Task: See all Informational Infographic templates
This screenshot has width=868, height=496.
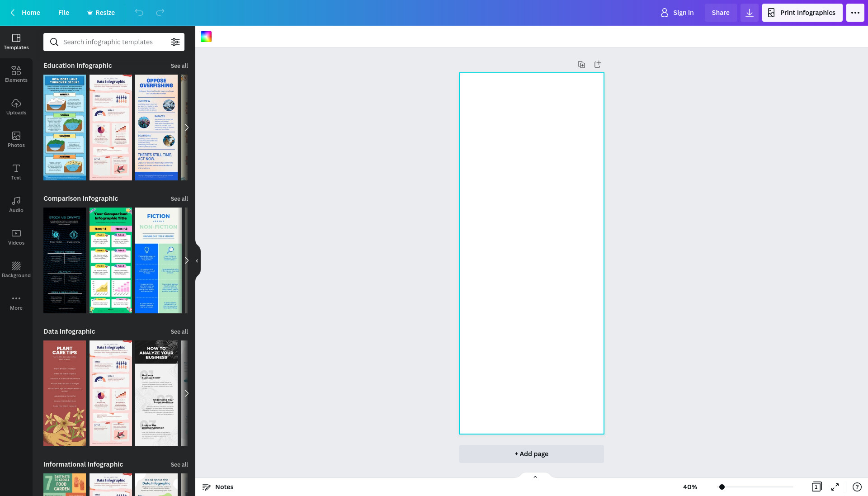Action: tap(179, 465)
